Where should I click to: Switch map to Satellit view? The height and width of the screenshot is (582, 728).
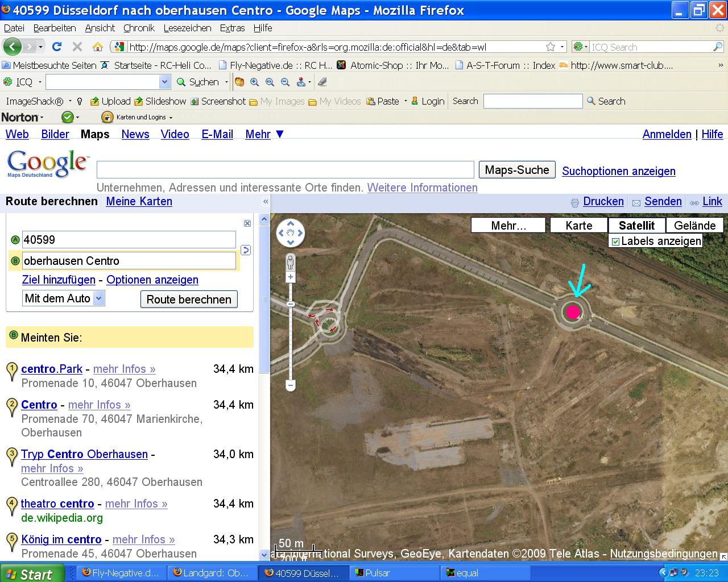636,226
